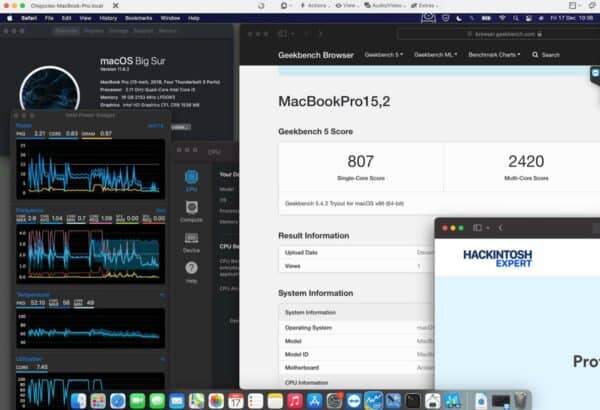Click the Upload Date row in Result Information
The height and width of the screenshot is (410, 600).
357,253
